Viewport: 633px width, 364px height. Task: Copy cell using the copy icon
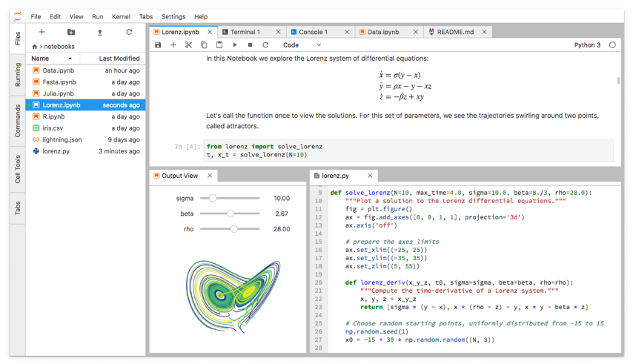204,44
